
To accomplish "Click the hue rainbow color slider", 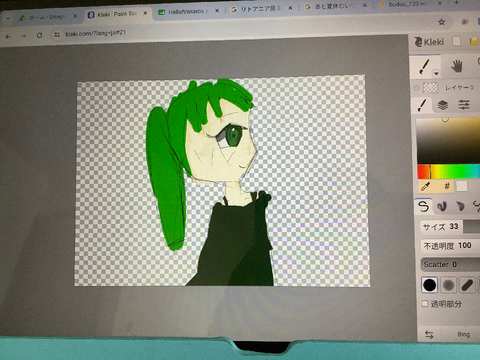I will click(x=448, y=172).
